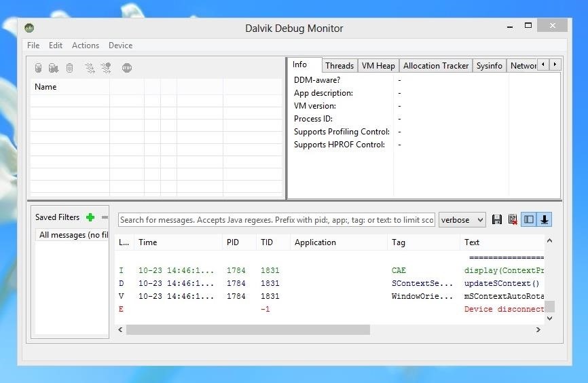Remove the selected saved filter

105,217
